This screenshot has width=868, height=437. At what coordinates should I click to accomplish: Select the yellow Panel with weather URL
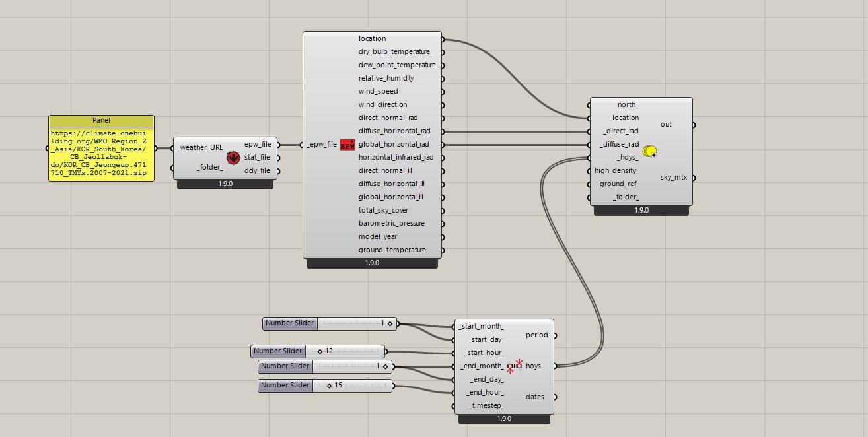coord(101,154)
